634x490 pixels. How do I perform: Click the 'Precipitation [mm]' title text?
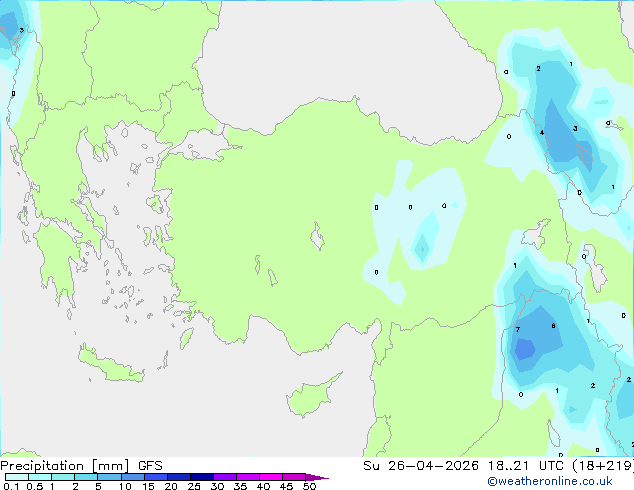tap(65, 466)
